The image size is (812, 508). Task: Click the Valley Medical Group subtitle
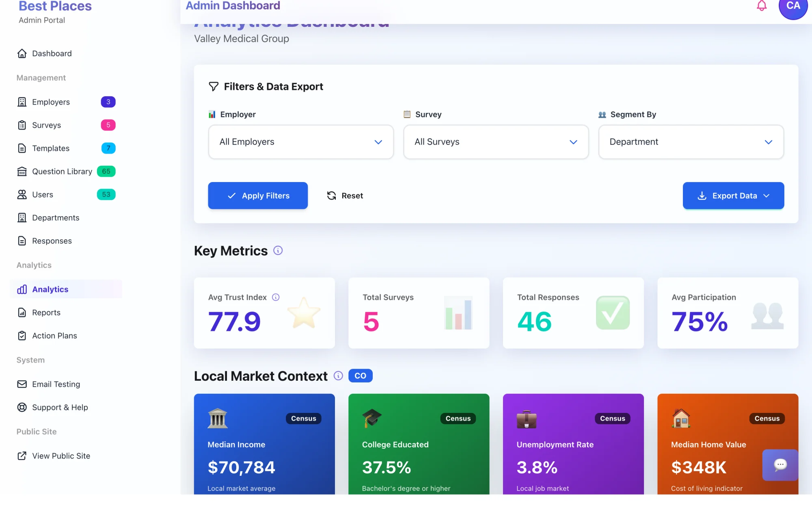click(242, 39)
